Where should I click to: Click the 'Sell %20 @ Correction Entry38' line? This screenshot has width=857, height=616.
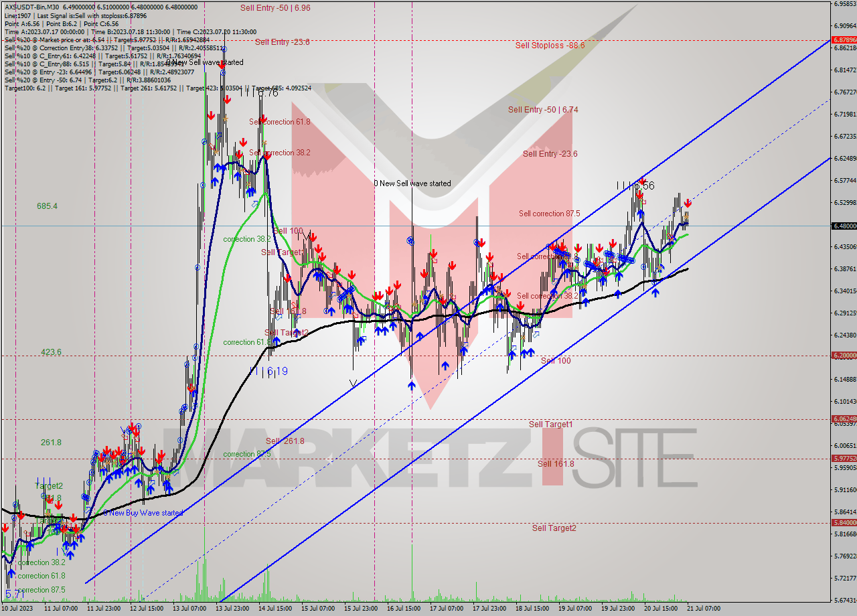tap(114, 48)
